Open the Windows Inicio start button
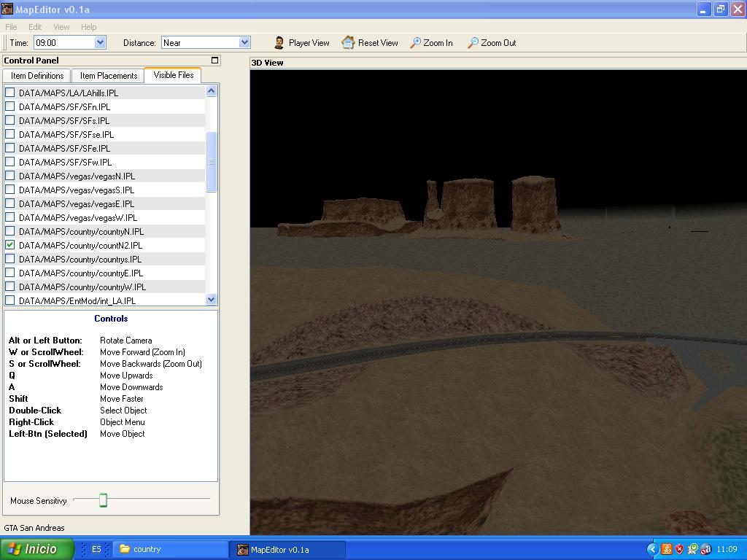 point(37,549)
